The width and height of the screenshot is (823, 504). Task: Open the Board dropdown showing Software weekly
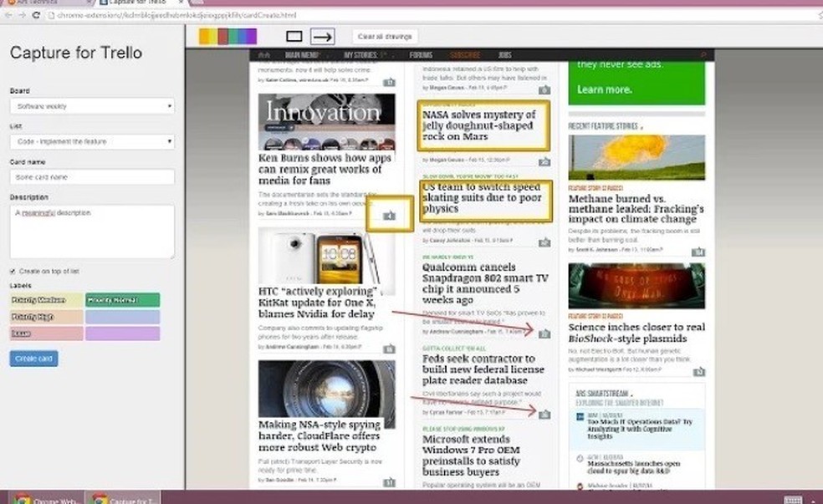pyautogui.click(x=92, y=106)
